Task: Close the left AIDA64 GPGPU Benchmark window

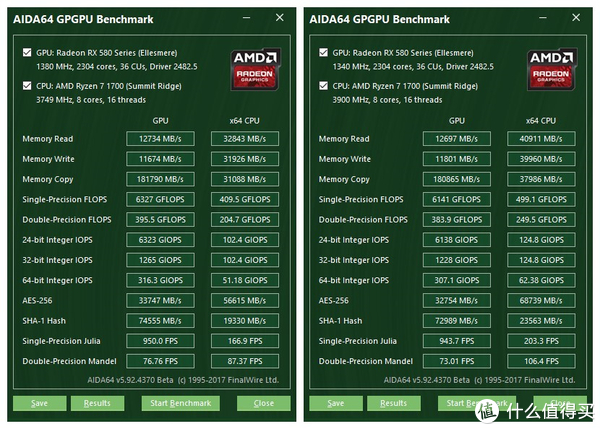Action: point(280,18)
